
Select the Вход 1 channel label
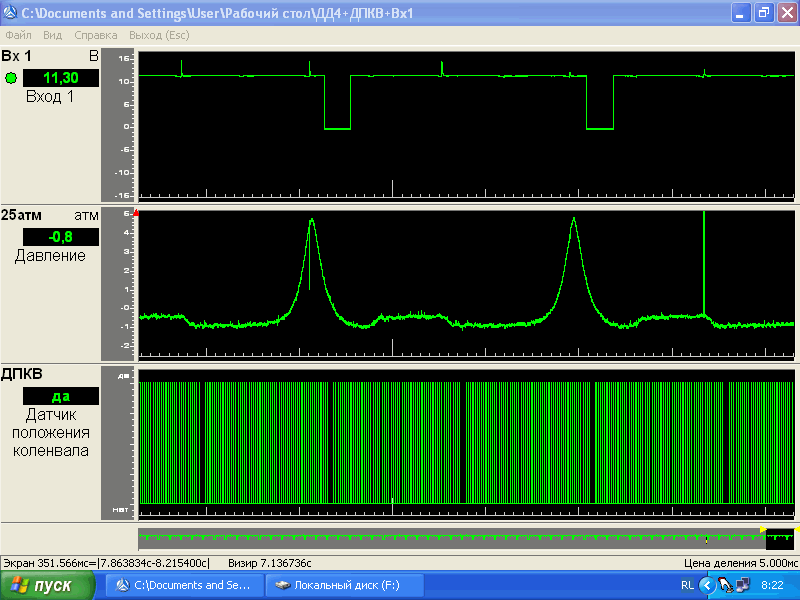(50, 97)
